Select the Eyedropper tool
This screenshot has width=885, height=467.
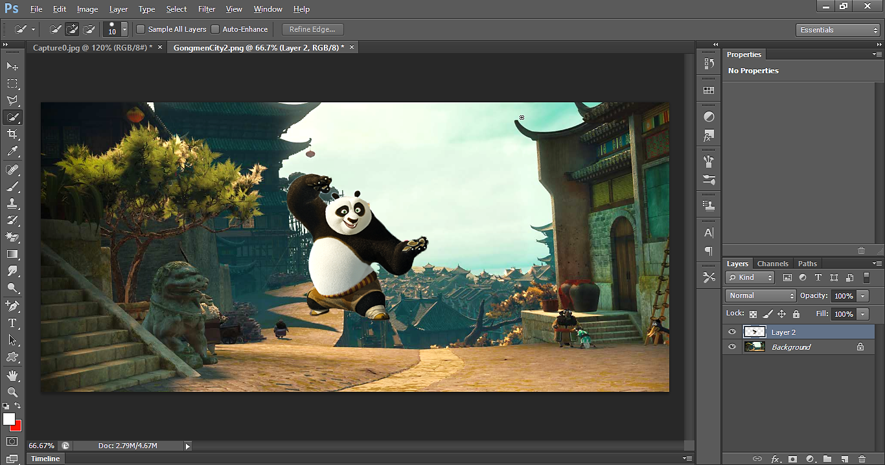coord(12,151)
